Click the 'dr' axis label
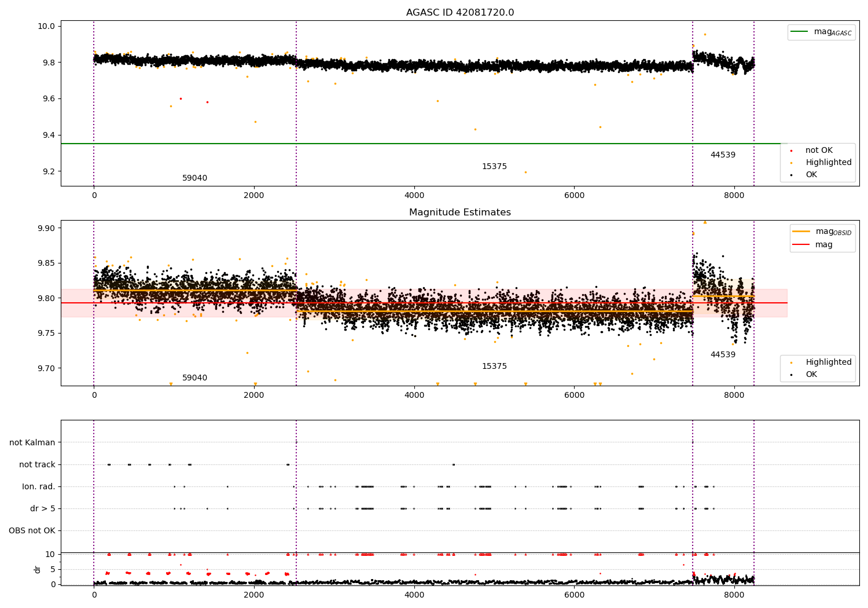The image size is (868, 608). coord(38,569)
